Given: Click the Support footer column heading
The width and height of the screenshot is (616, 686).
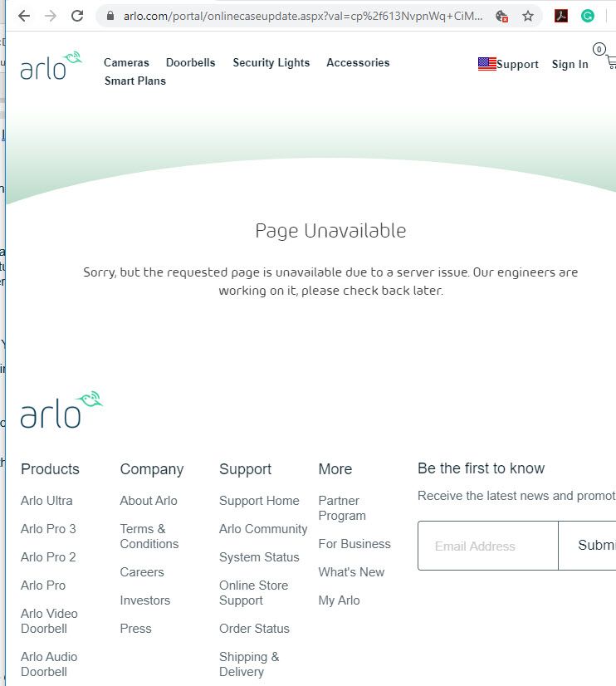Looking at the screenshot, I should click(x=245, y=469).
